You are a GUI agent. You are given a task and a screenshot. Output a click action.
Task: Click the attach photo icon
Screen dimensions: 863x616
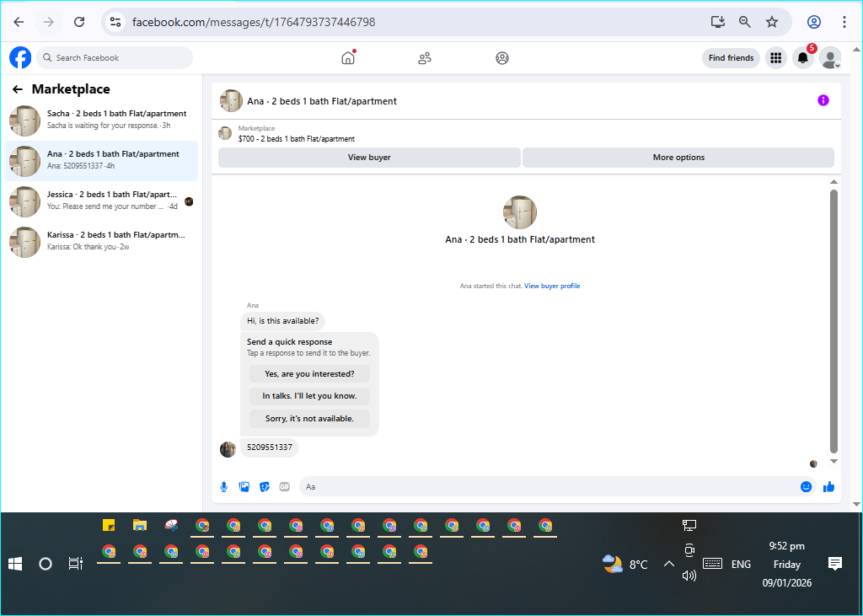[244, 486]
